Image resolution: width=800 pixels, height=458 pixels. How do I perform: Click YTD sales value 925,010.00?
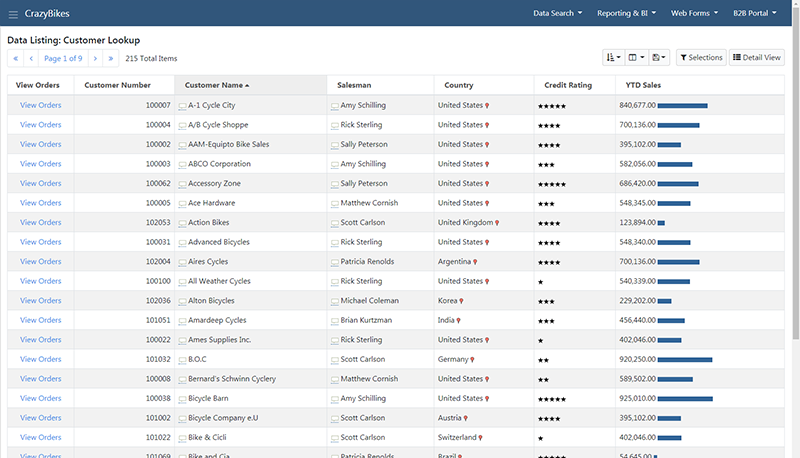(637, 398)
